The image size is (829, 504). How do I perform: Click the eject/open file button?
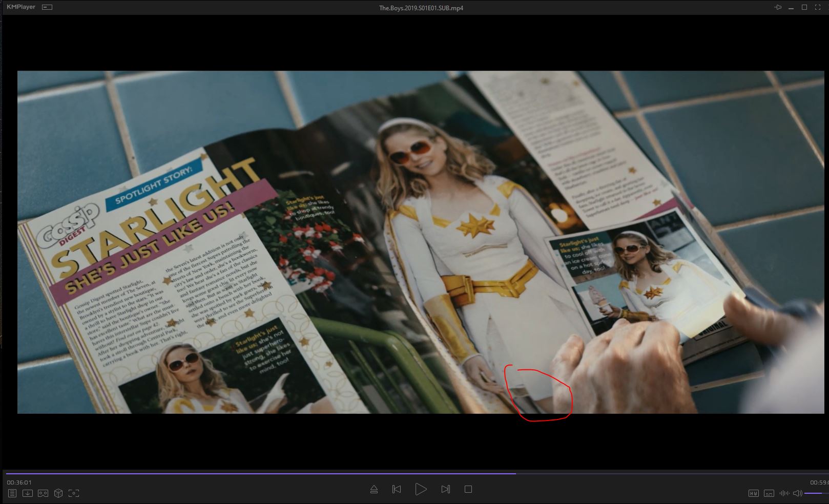pos(374,490)
